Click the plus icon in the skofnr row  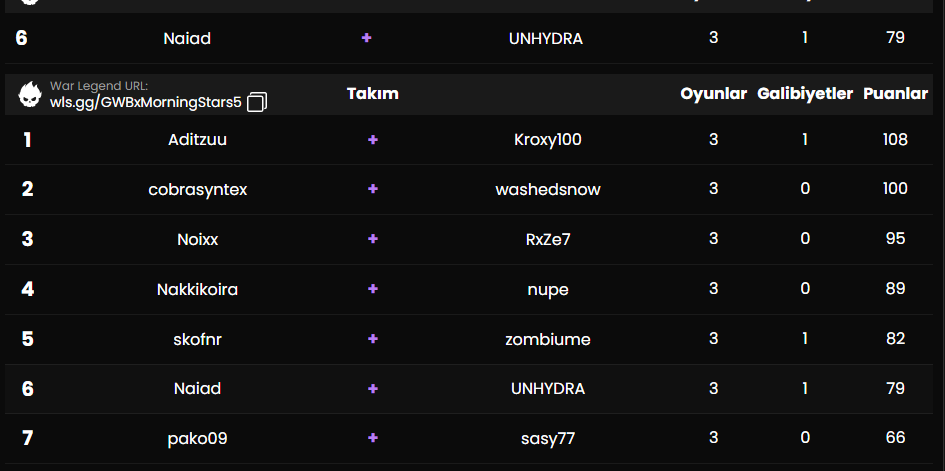click(x=372, y=339)
